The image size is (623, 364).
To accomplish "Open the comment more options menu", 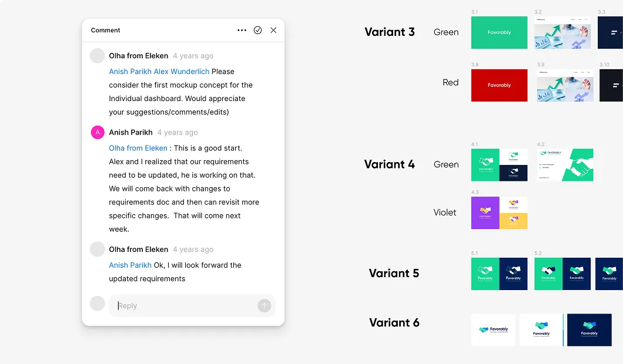I will point(242,30).
